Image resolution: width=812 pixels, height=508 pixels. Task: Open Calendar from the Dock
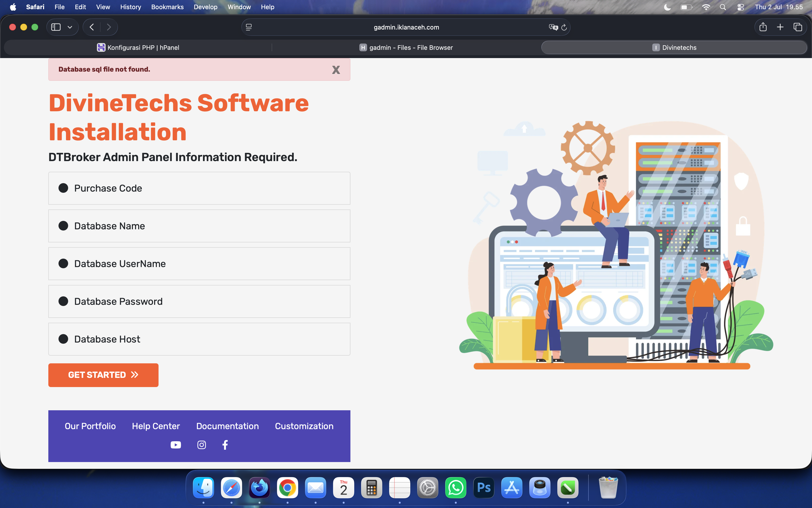(344, 487)
